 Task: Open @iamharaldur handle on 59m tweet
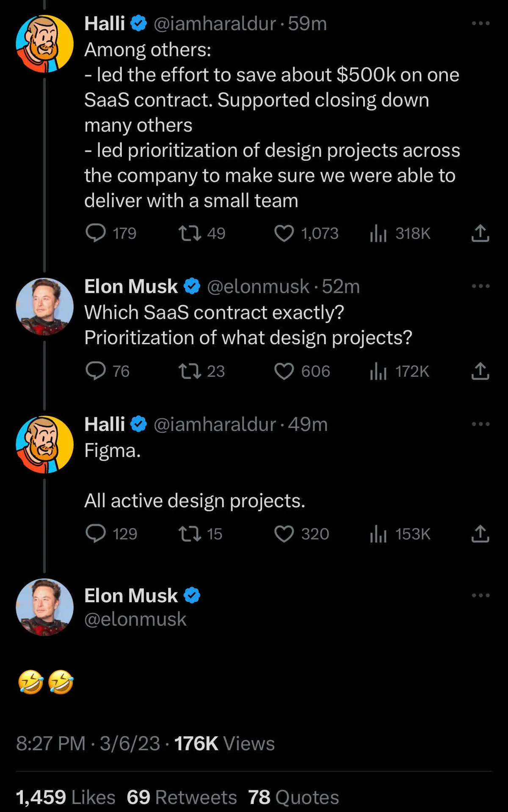[x=214, y=24]
